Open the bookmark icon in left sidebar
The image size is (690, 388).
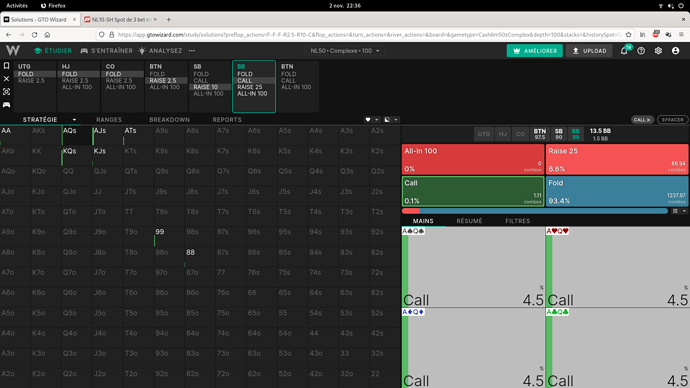tap(6, 66)
